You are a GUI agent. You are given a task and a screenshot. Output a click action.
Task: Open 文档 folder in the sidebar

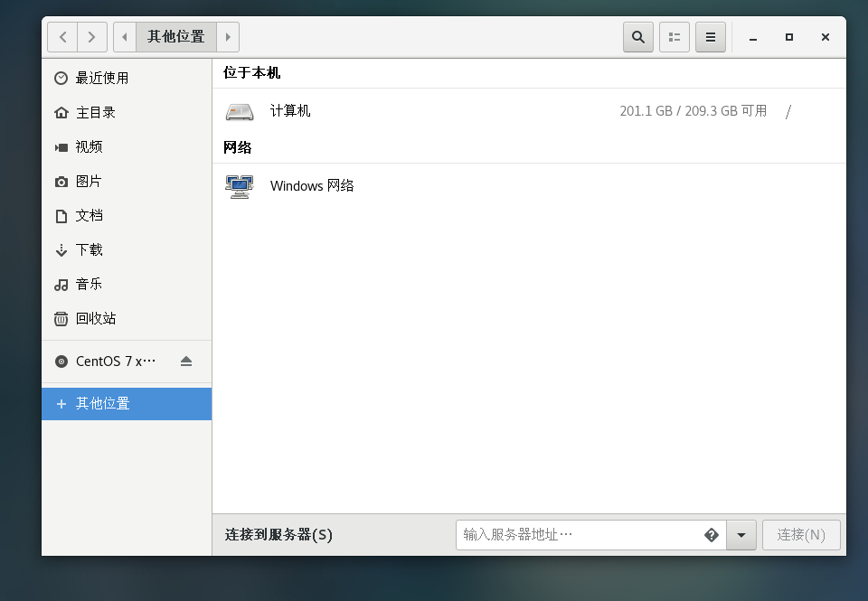coord(127,215)
